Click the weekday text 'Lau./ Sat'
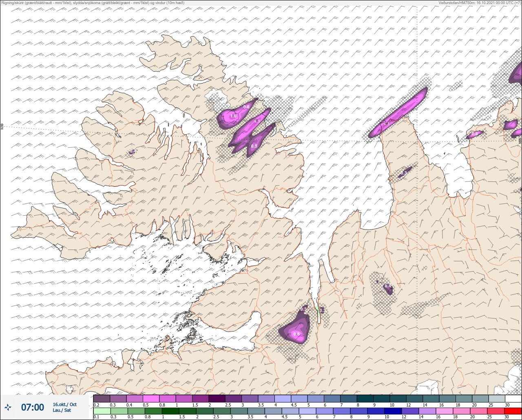Viewport: 522px width, 420px height. (x=62, y=410)
